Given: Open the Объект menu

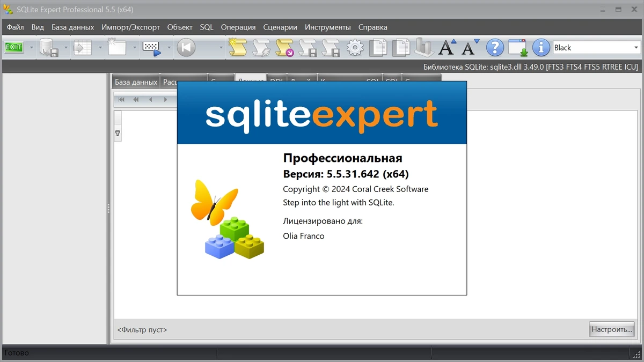Looking at the screenshot, I should coord(180,27).
